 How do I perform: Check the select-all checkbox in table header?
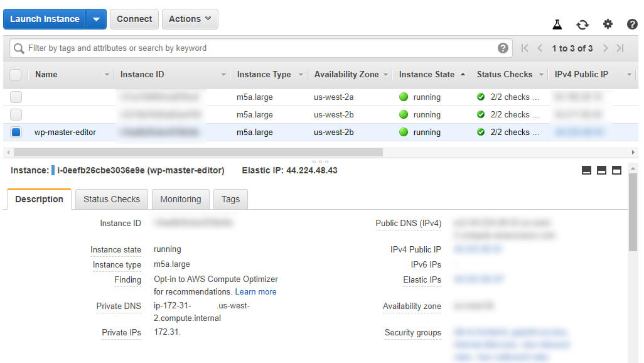(x=15, y=74)
